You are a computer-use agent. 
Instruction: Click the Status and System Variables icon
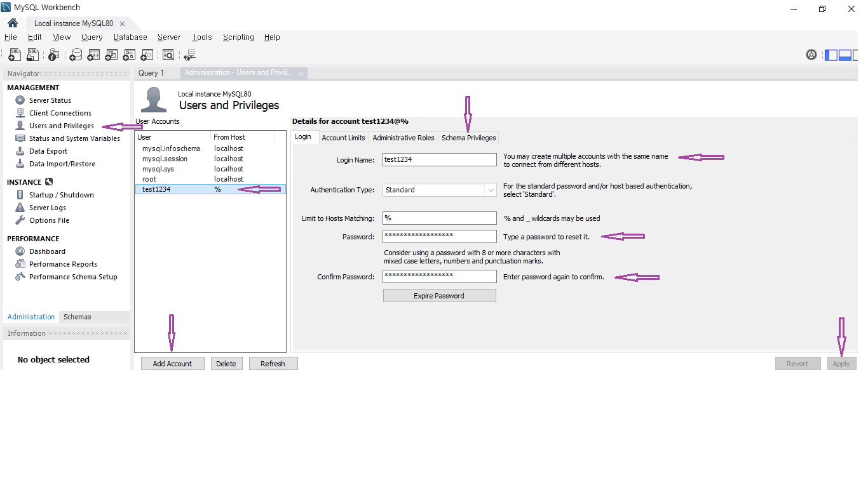click(20, 138)
